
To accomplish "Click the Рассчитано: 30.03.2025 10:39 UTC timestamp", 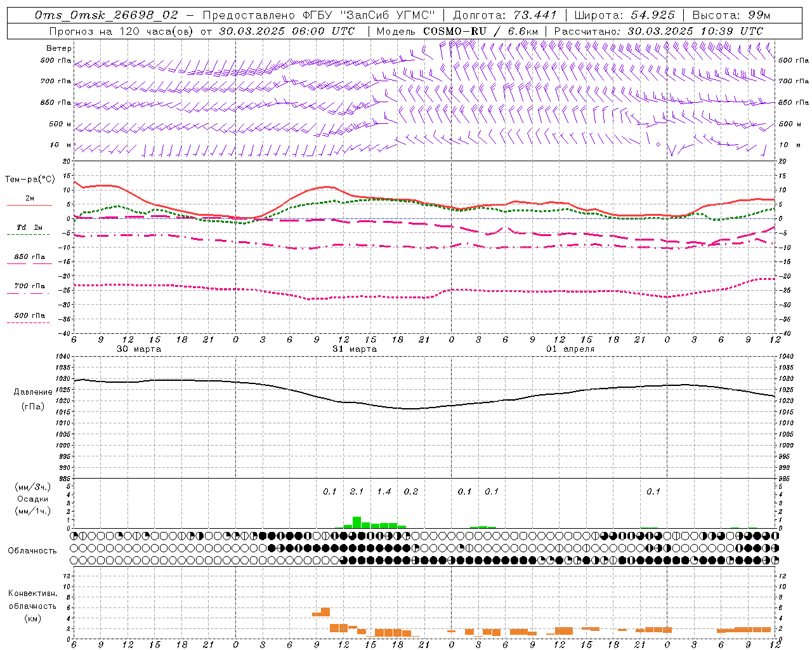I will (658, 31).
